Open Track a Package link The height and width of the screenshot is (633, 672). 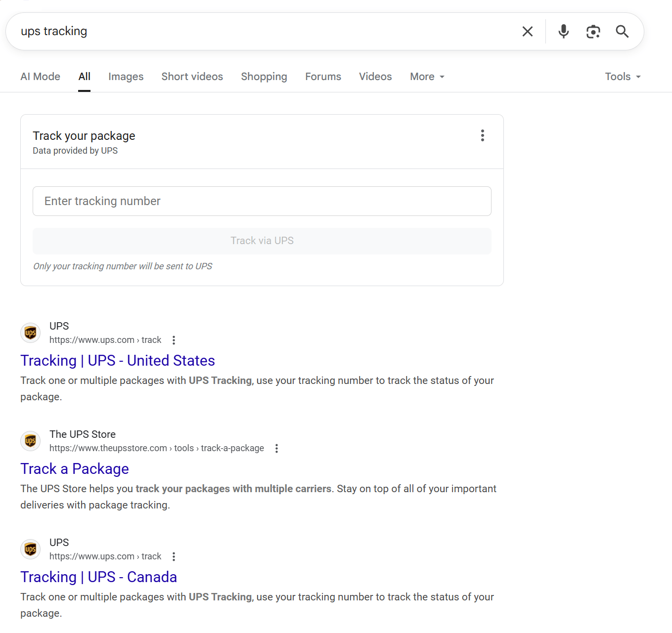tap(75, 469)
